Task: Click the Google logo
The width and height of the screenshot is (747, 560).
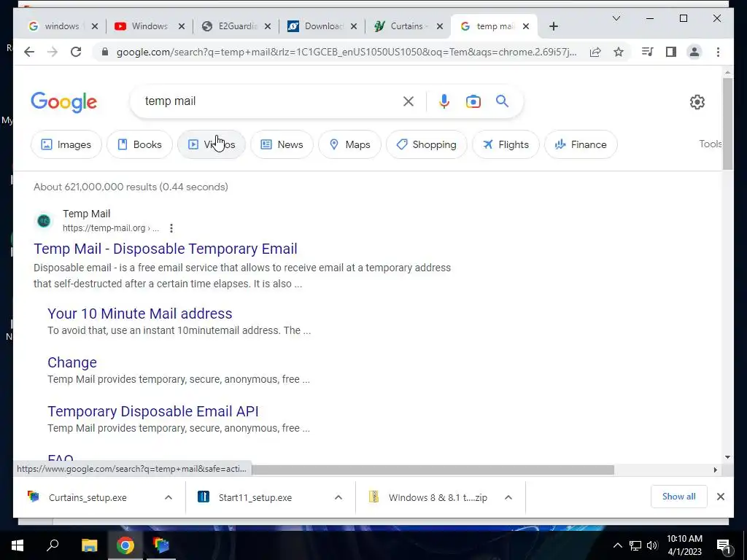Action: [64, 102]
